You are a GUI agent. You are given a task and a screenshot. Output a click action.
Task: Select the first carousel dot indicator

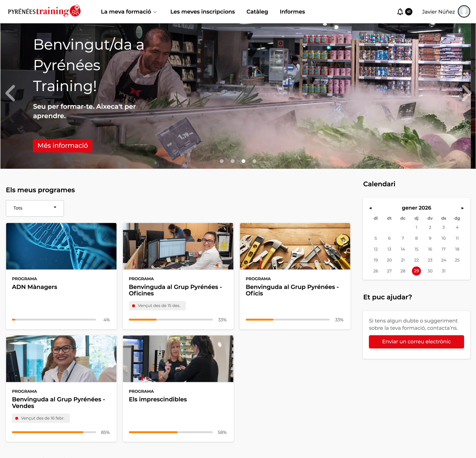pyautogui.click(x=221, y=161)
